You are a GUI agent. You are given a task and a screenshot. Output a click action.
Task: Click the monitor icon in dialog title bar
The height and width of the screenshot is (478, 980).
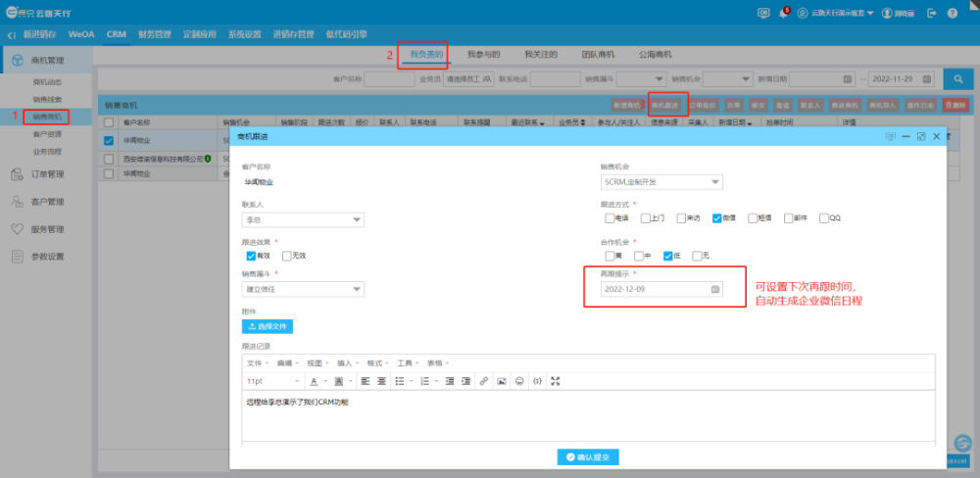point(890,136)
